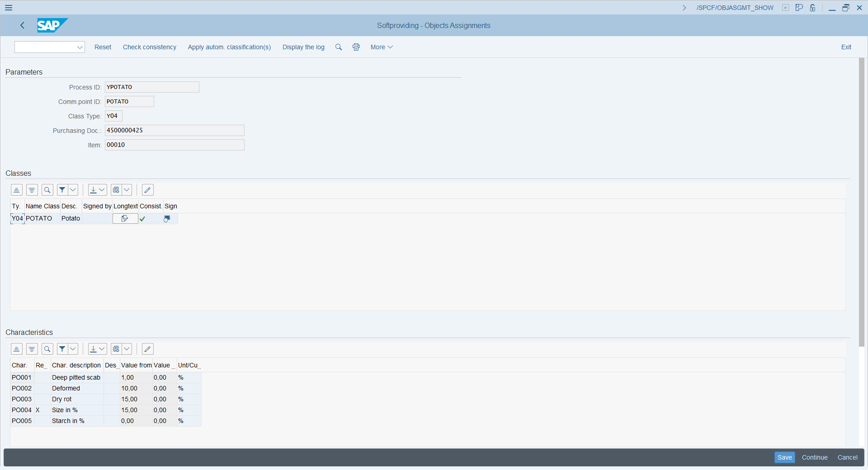Viewport: 868px width, 470px height.
Task: Click sort descending icon in Characteristics toolbar
Action: (32, 349)
